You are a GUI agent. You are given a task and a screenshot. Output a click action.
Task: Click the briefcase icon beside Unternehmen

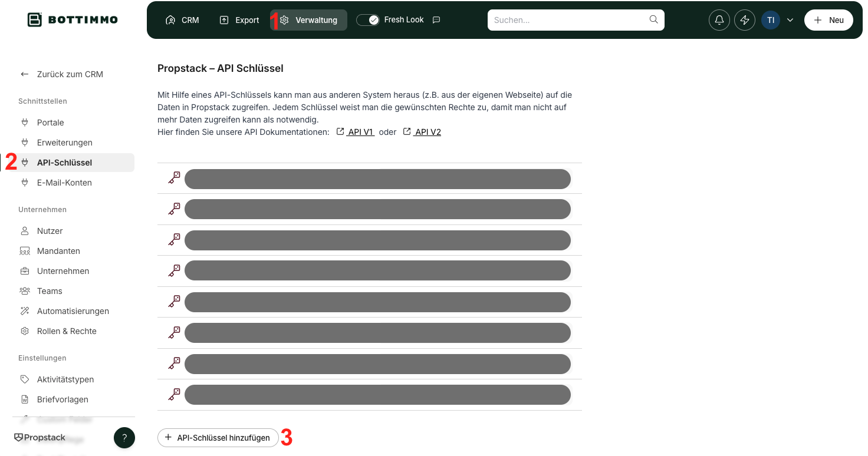25,271
